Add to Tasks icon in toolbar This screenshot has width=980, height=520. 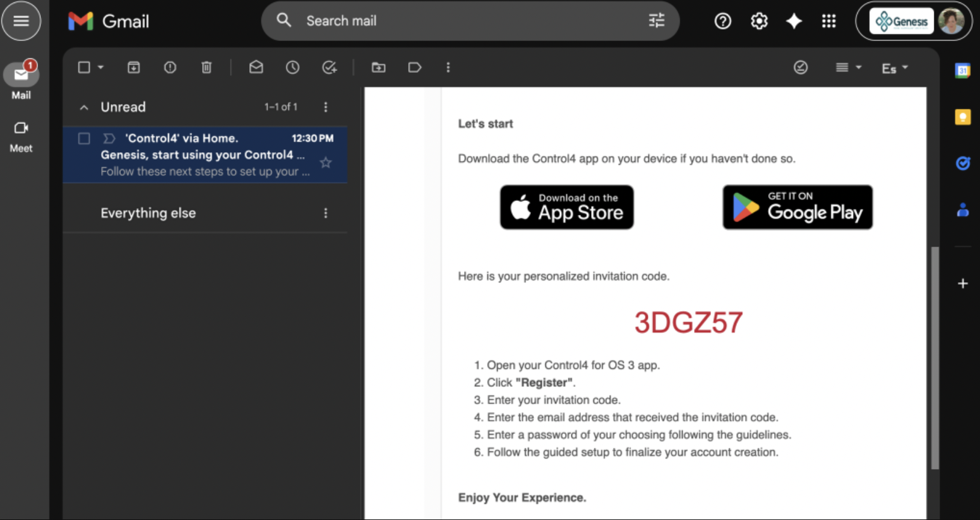pos(329,67)
